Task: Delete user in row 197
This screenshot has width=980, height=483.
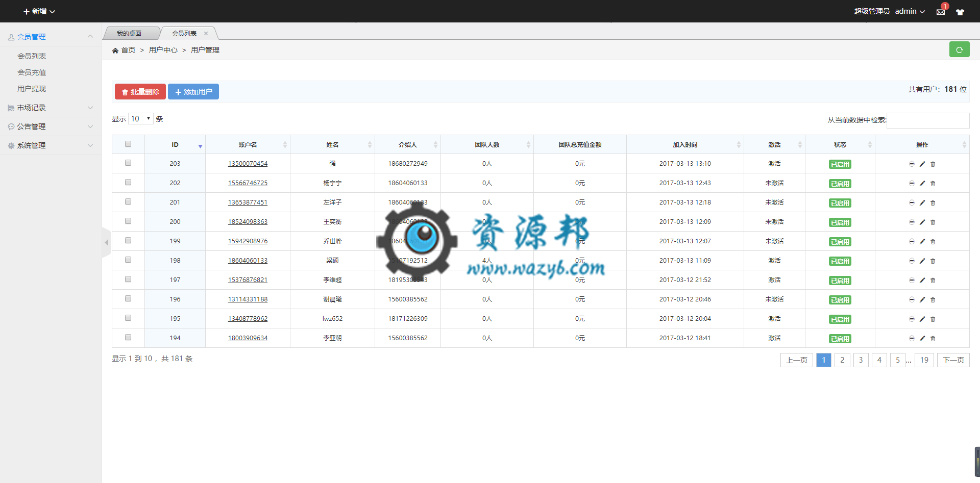Action: 933,281
